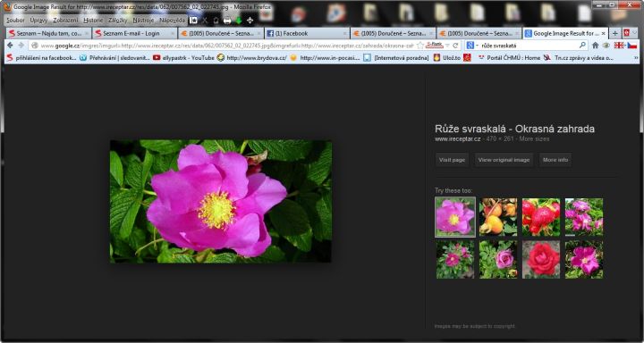The image size is (644, 343).
Task: Click the printer icon in toolbar
Action: (227, 21)
